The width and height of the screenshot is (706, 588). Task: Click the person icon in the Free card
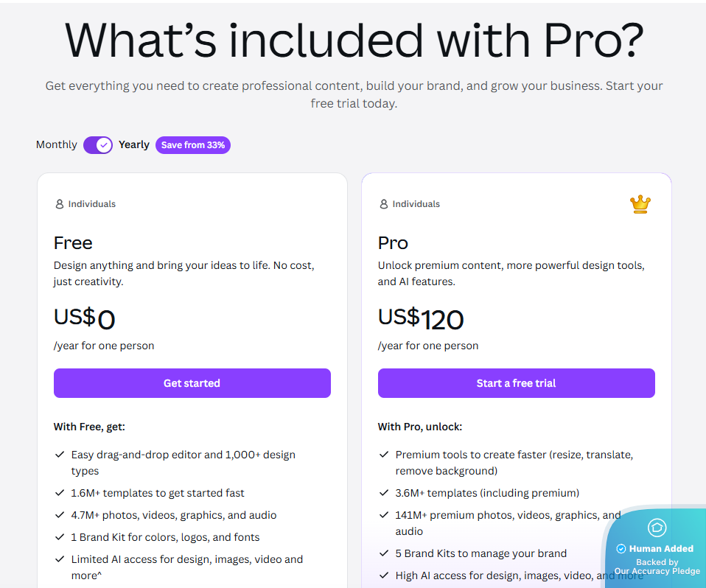click(x=60, y=204)
